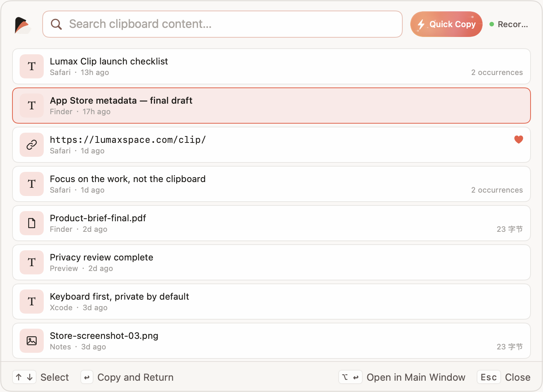Click the up arrow key hint

[19, 377]
